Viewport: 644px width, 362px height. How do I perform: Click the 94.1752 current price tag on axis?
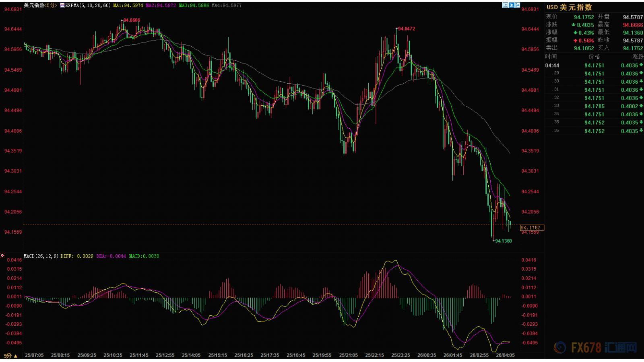click(532, 228)
